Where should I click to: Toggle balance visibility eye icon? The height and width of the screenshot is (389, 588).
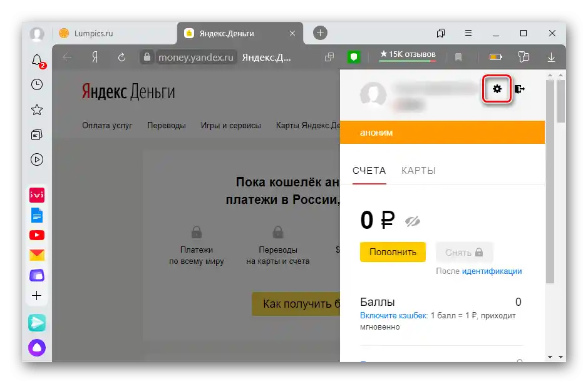(413, 221)
